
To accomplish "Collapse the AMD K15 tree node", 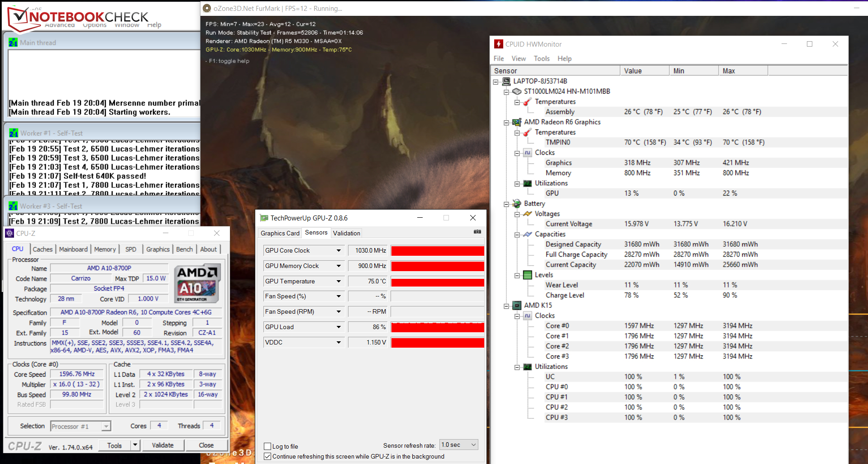I will [506, 306].
